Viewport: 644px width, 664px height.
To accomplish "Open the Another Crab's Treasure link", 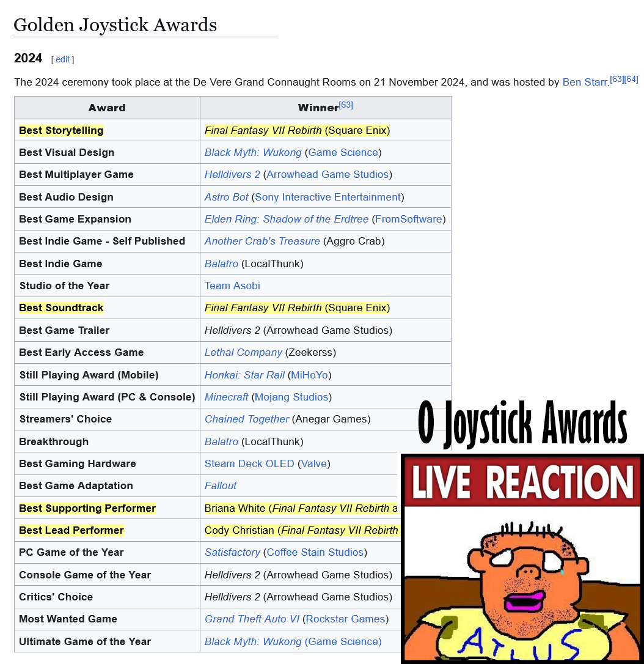I will click(262, 241).
